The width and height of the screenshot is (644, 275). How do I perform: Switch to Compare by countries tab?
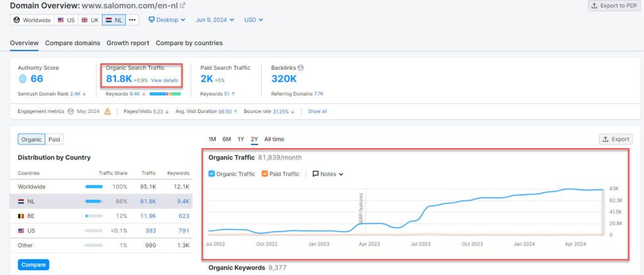(189, 43)
